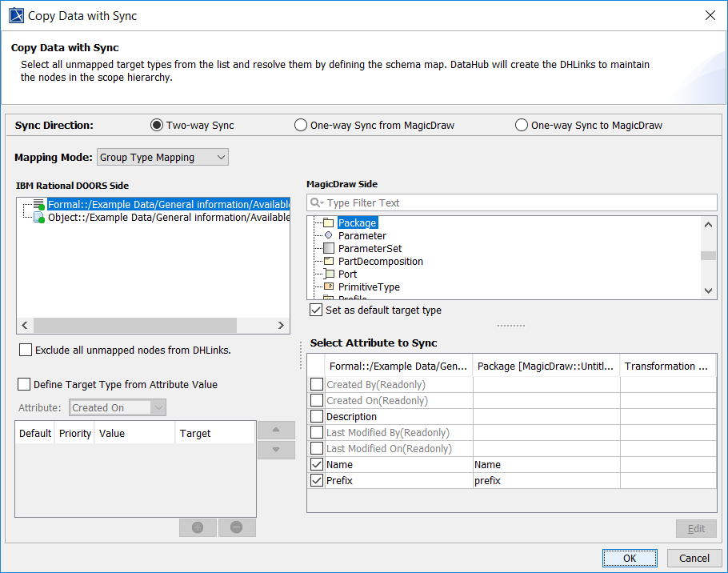Click the Formal module icon in DOORS tree
This screenshot has height=573, width=728.
click(39, 205)
